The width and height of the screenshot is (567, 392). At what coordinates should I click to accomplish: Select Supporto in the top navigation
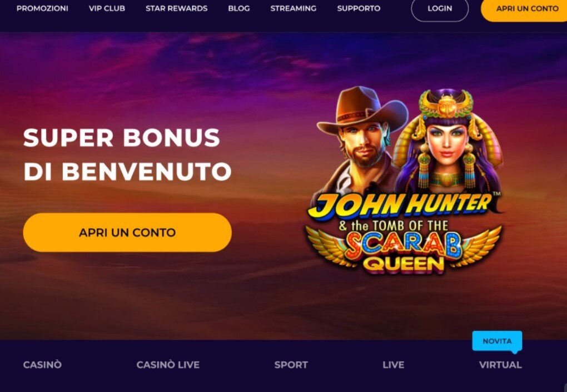coord(359,8)
